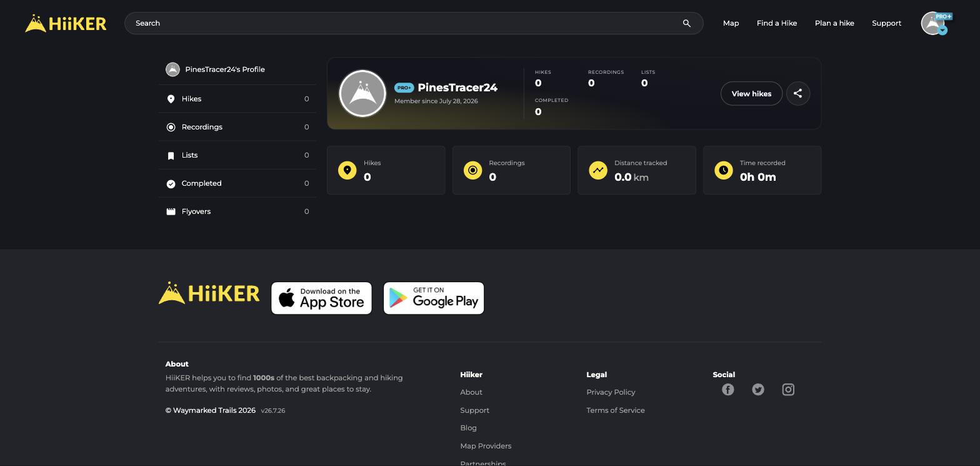Click the Completed checkmark icon in the sidebar

click(x=171, y=183)
